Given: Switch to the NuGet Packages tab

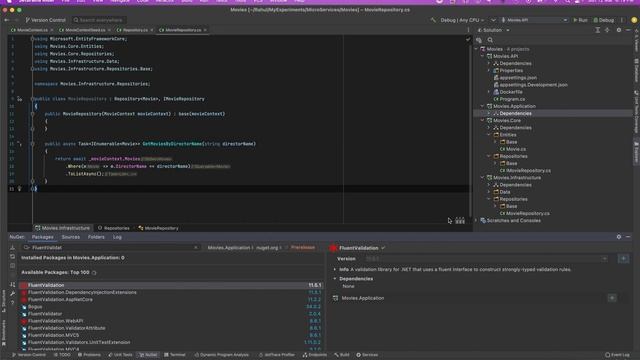Looking at the screenshot, I should point(42,237).
